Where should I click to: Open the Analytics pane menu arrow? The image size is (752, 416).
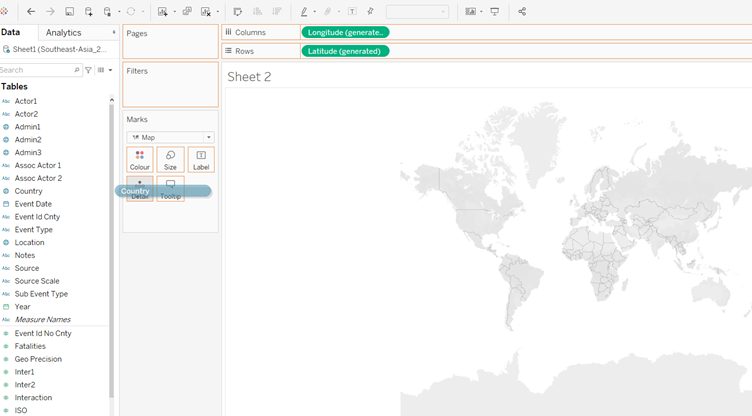(114, 32)
